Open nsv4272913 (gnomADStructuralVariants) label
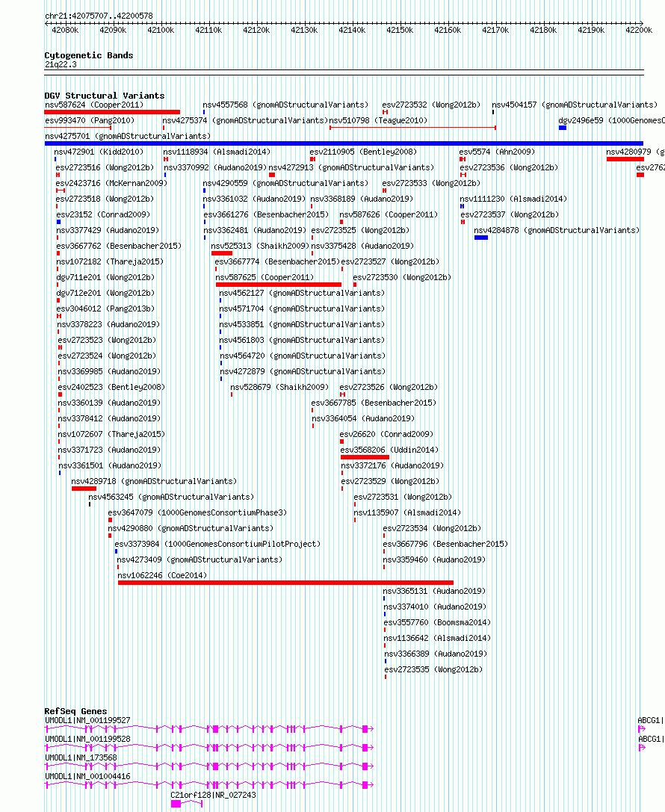This screenshot has height=812, width=665. pyautogui.click(x=351, y=167)
